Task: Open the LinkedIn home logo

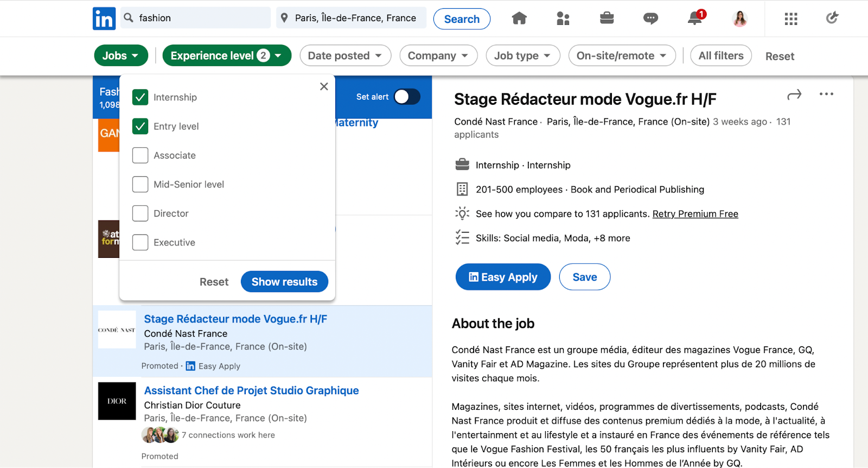Action: click(104, 18)
